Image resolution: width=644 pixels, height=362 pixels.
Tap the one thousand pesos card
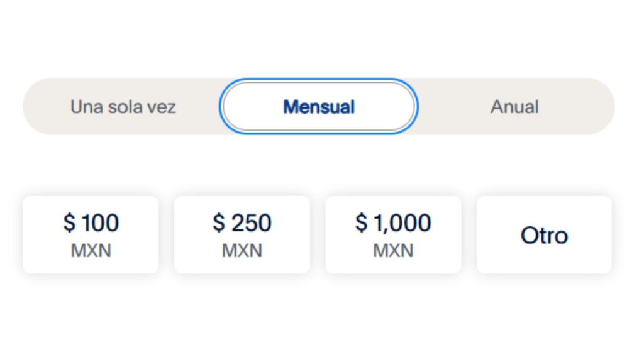pyautogui.click(x=393, y=234)
